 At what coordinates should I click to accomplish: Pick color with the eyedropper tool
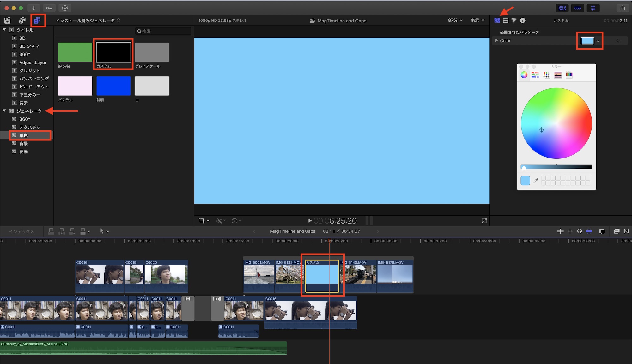(x=535, y=181)
